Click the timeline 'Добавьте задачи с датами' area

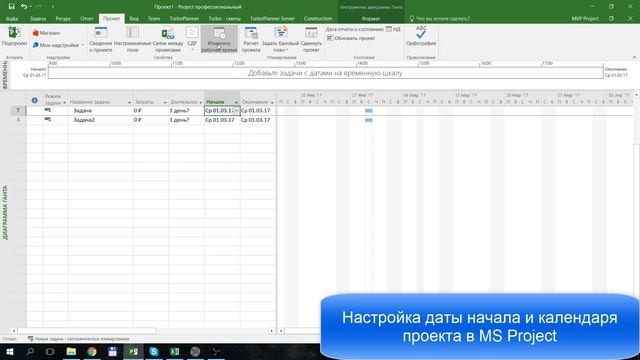325,73
